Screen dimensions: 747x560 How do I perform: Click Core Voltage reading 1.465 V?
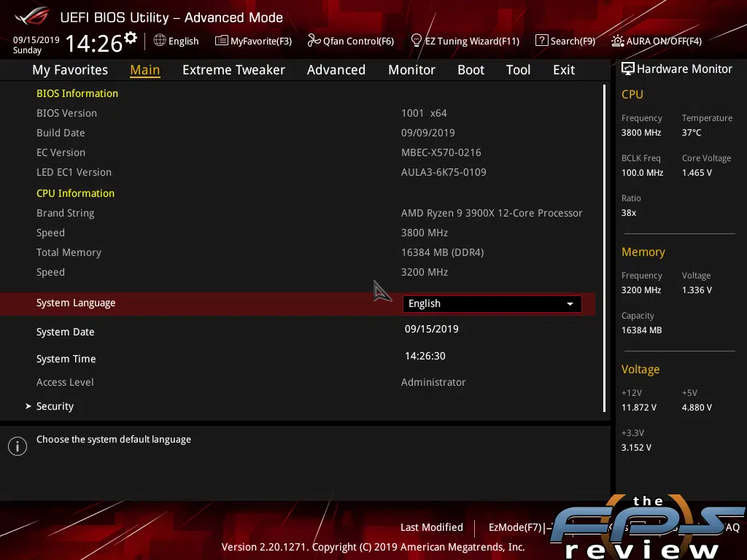click(697, 172)
